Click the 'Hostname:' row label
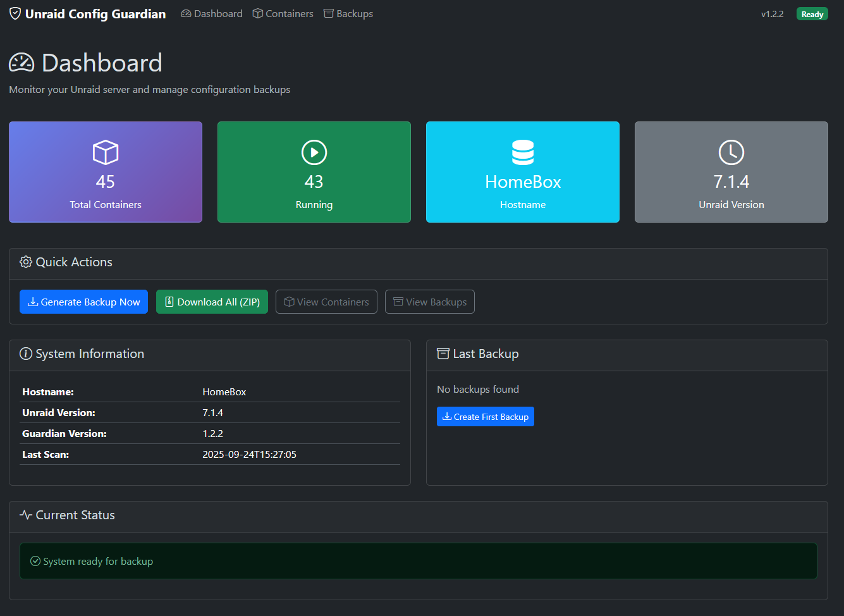Screen dimensions: 844x616 point(48,391)
